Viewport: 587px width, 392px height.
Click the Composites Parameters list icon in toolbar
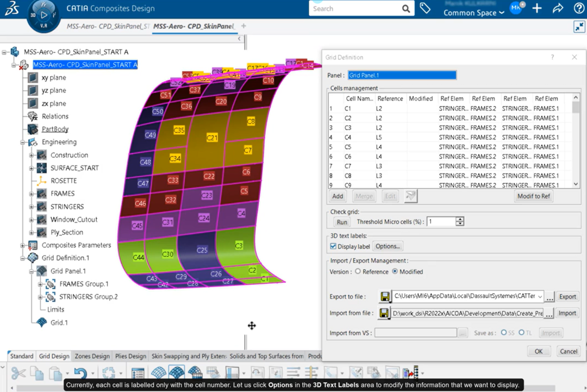click(138, 374)
